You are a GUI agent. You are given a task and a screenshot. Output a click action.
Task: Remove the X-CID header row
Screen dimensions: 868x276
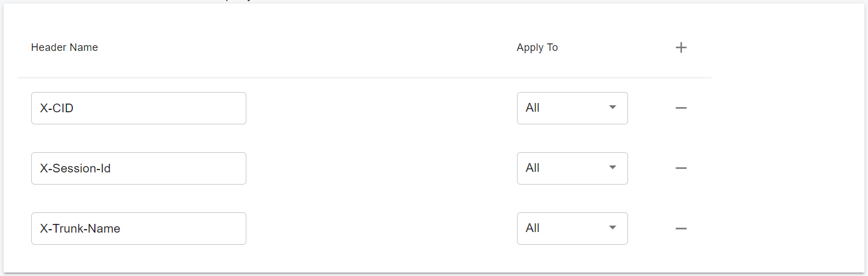681,108
